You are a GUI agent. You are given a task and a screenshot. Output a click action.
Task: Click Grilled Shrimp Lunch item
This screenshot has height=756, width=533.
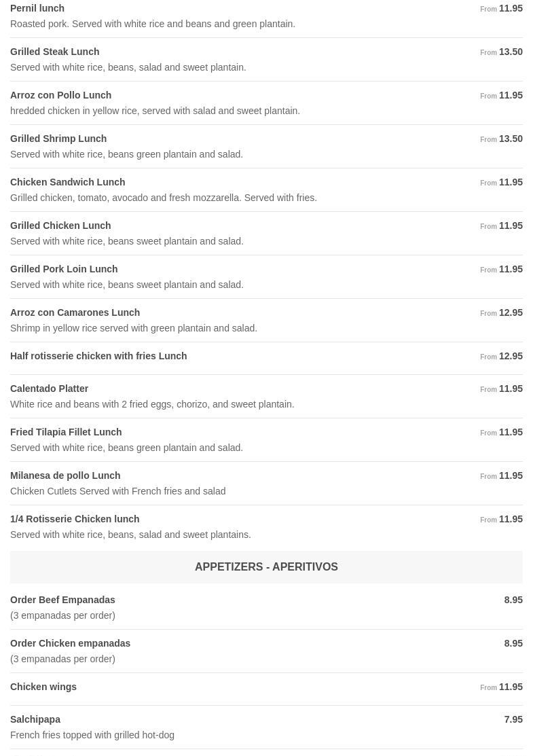coord(58,139)
